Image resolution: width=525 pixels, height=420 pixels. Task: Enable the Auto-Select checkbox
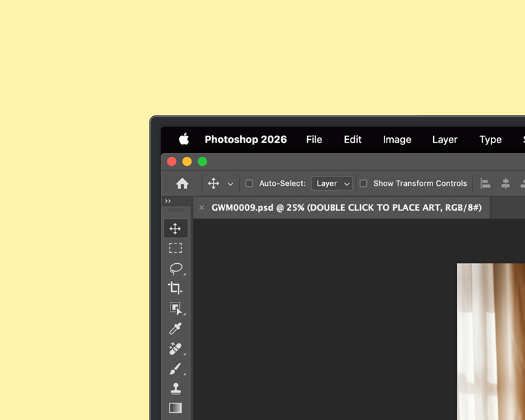[x=249, y=183]
